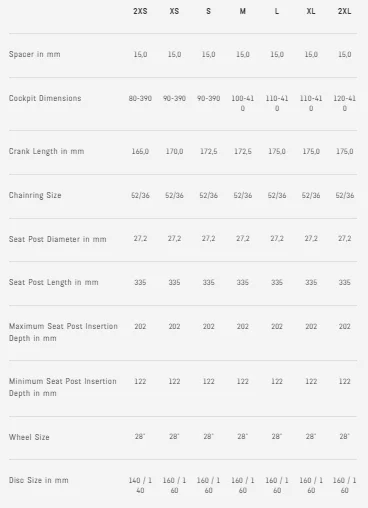Select the Seat Post Diameter label
Image resolution: width=368 pixels, height=508 pixels.
point(58,239)
